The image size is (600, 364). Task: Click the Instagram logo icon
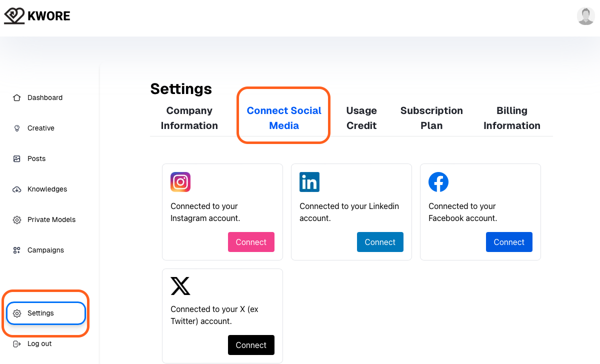click(180, 182)
